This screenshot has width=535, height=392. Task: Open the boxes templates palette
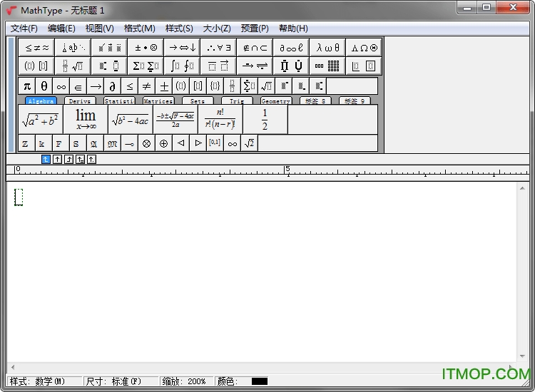[x=364, y=66]
